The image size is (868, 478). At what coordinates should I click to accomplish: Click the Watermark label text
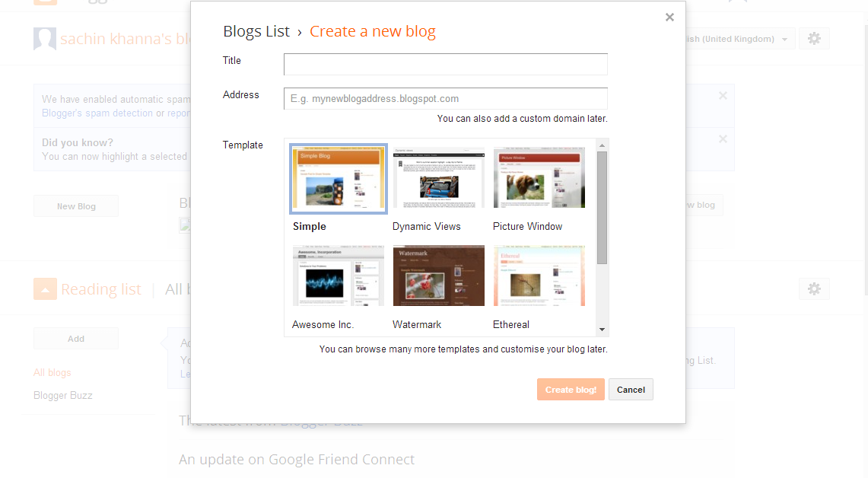point(417,324)
